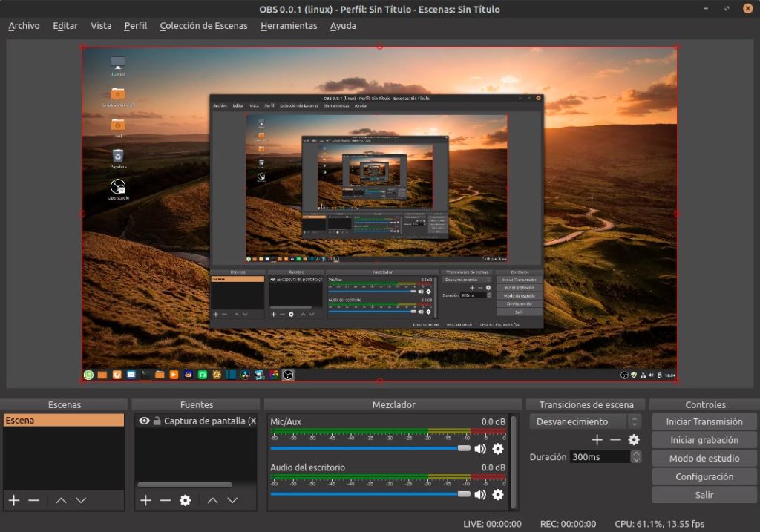This screenshot has width=760, height=532.
Task: Mute the Mic/Aux channel
Action: point(480,449)
